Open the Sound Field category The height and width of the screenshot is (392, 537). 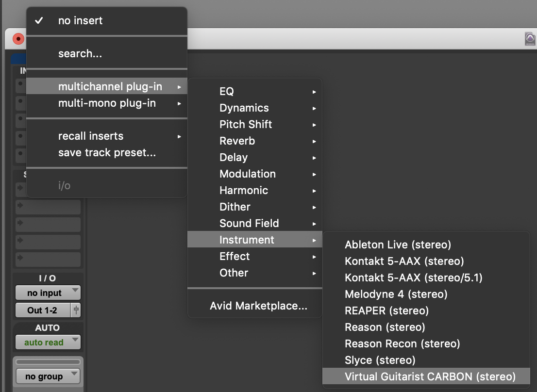tap(255, 223)
